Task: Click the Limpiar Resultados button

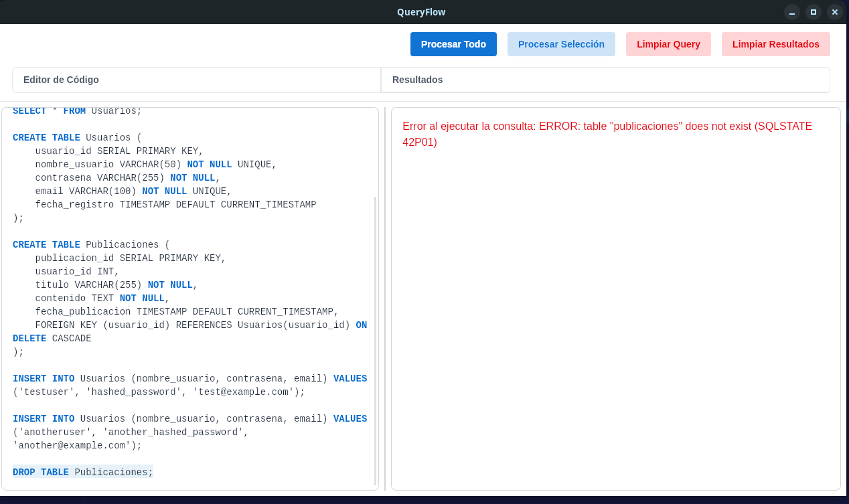Action: 775,44
